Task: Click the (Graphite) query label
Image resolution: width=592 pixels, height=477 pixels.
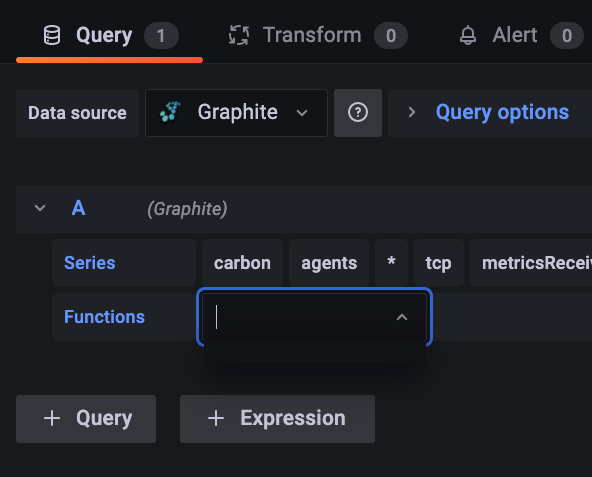Action: [x=187, y=209]
